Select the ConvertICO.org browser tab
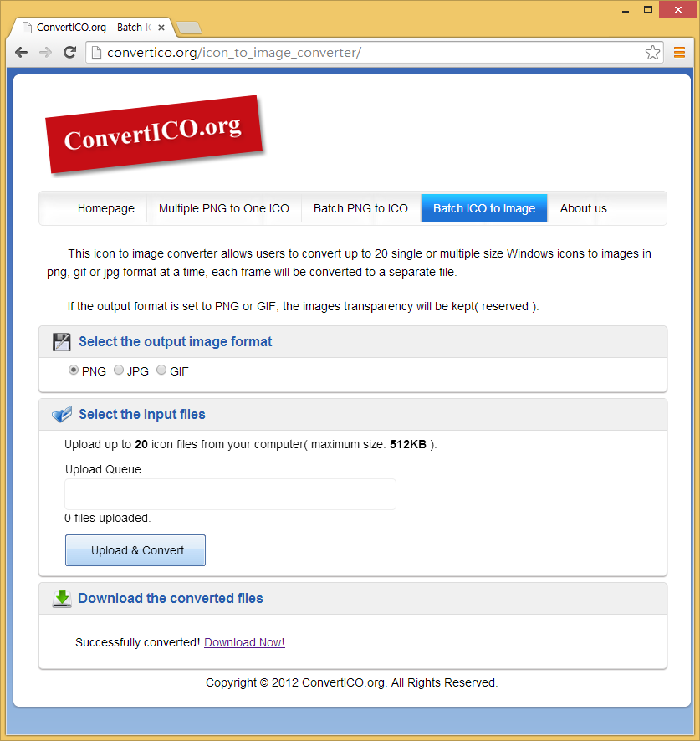The height and width of the screenshot is (741, 700). [93, 28]
